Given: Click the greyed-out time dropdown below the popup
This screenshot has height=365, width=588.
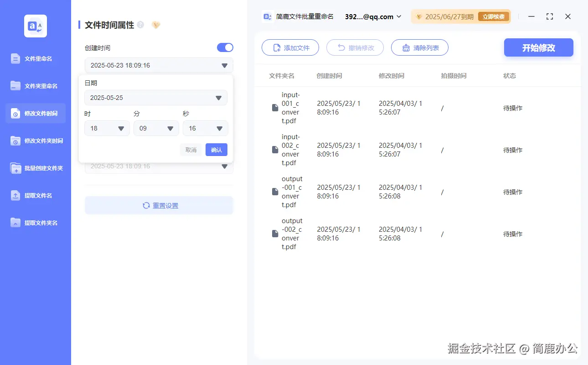Looking at the screenshot, I should tap(159, 167).
